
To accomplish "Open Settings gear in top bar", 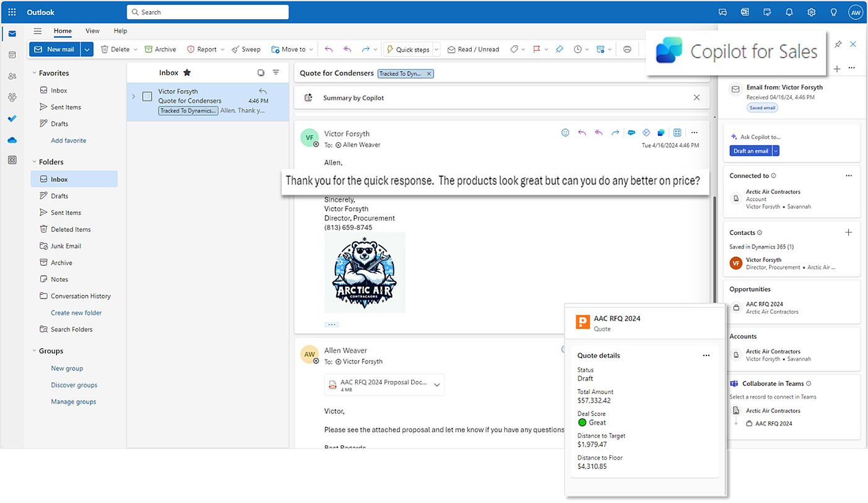I will click(811, 12).
